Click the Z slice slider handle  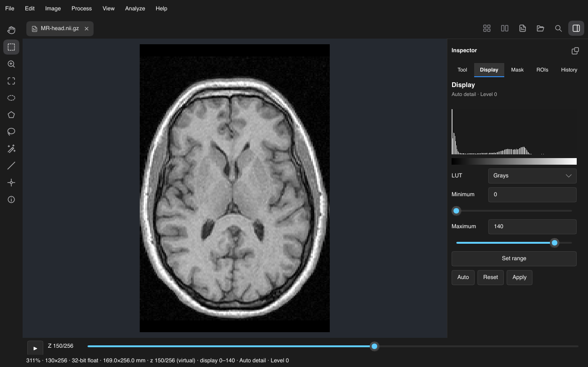pos(374,346)
